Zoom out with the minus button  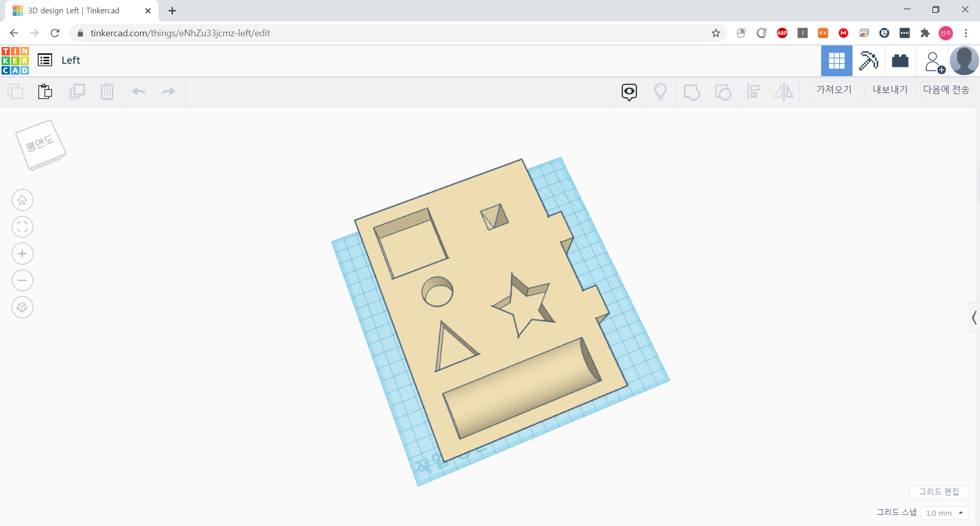pos(22,280)
